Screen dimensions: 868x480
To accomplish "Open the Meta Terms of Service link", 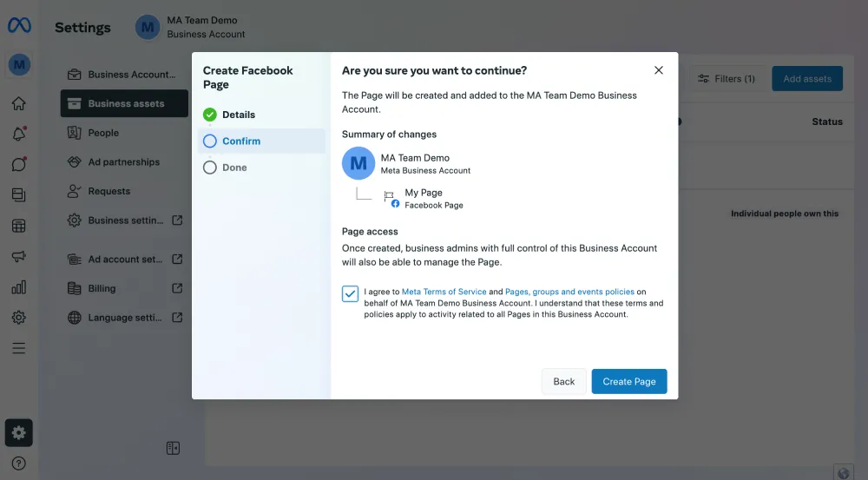I will [444, 292].
